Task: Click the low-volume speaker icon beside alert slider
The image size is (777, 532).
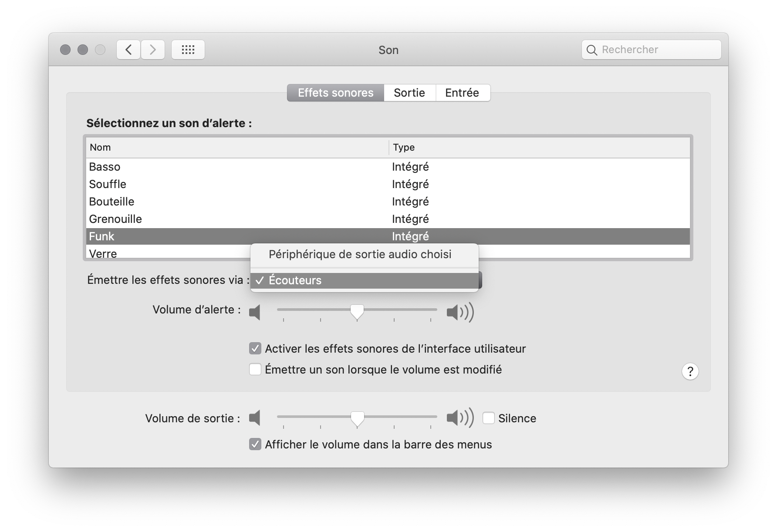Action: pyautogui.click(x=255, y=312)
